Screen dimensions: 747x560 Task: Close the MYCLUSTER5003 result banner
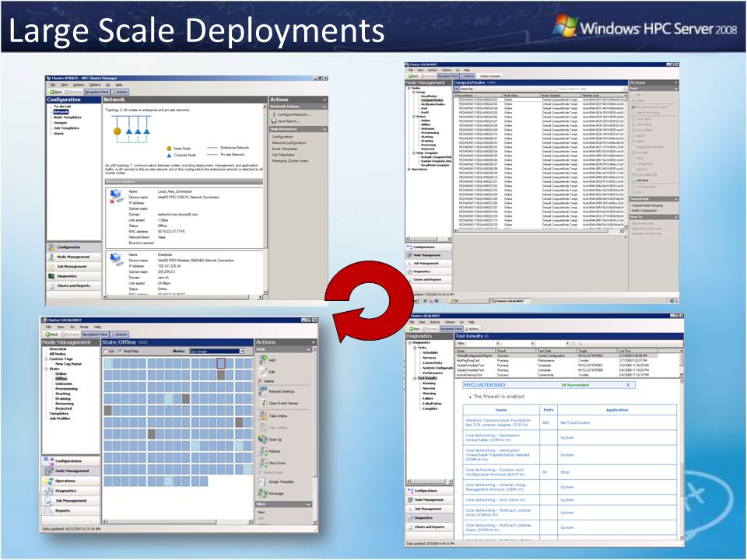(627, 385)
